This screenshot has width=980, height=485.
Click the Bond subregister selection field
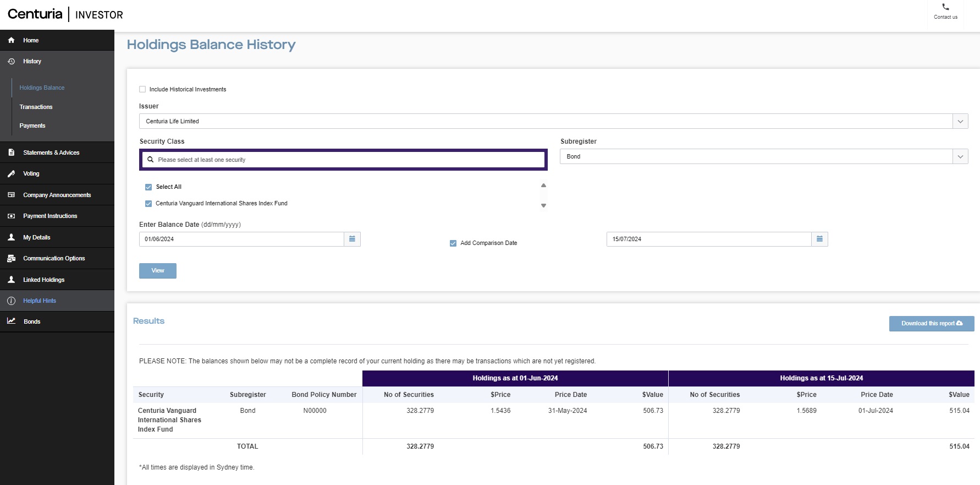pyautogui.click(x=756, y=156)
